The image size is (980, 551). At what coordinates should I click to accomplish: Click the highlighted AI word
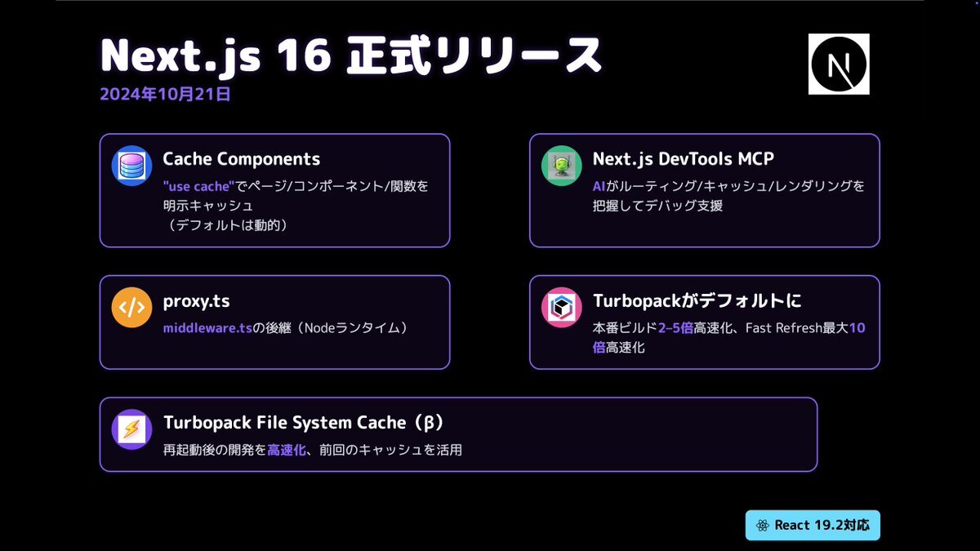599,186
